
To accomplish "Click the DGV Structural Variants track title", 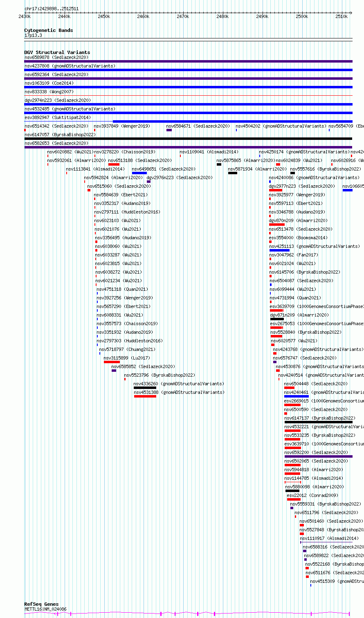I will [x=57, y=52].
